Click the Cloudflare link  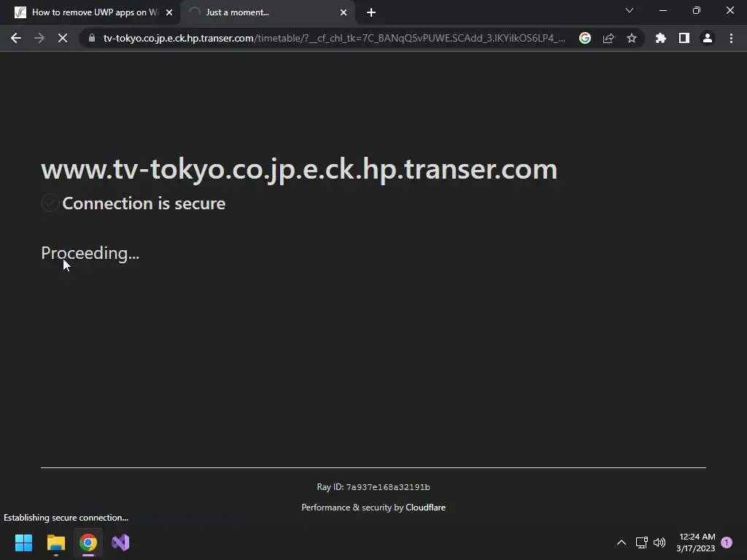coord(425,507)
